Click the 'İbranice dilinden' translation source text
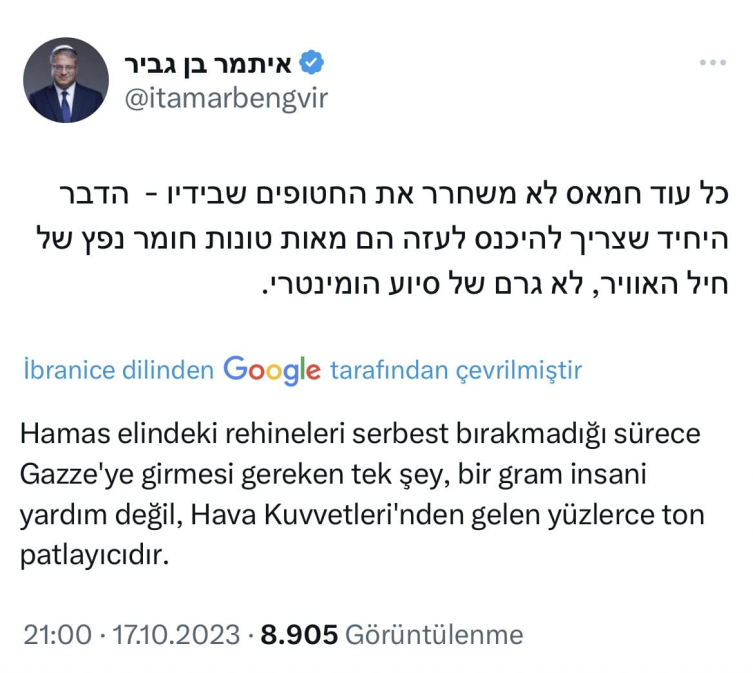 point(117,371)
